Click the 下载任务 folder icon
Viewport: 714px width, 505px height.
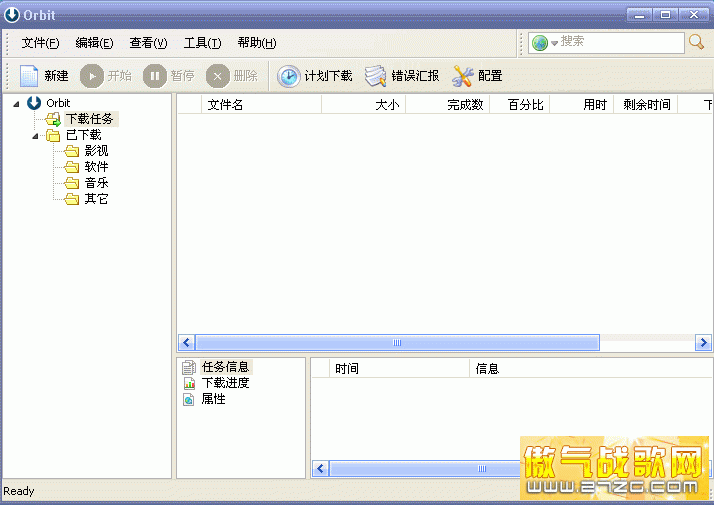(53, 120)
